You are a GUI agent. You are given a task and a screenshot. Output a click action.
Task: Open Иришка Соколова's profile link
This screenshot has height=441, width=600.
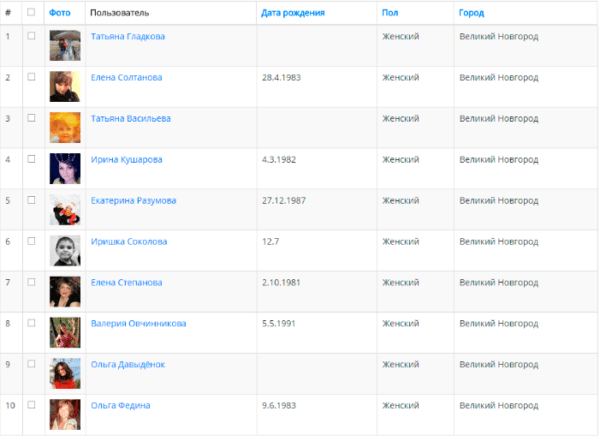[x=129, y=242]
